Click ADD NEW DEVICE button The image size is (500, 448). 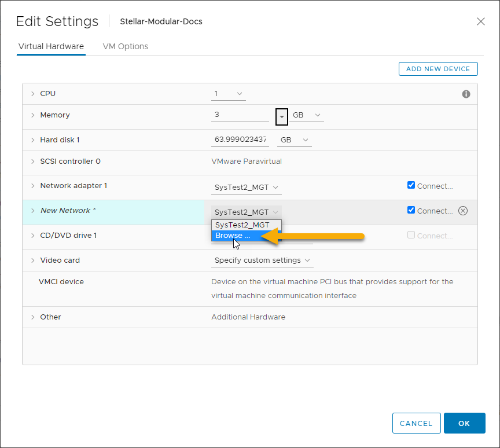coord(437,69)
